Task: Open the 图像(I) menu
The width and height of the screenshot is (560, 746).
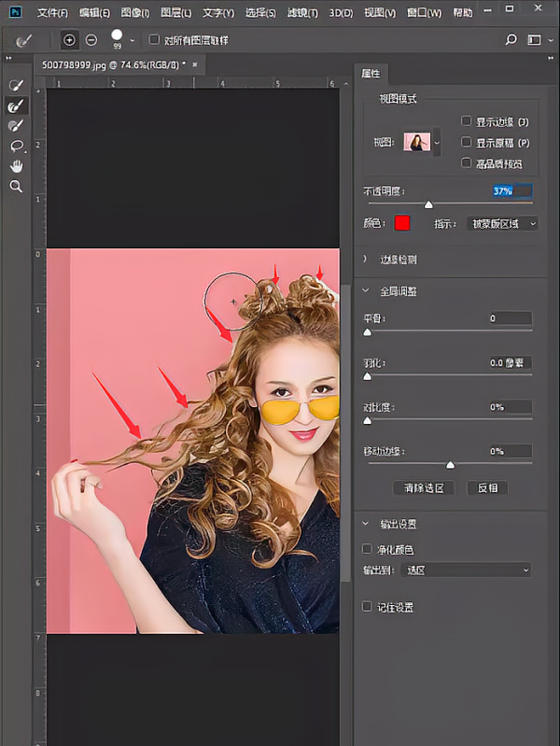Action: tap(135, 13)
